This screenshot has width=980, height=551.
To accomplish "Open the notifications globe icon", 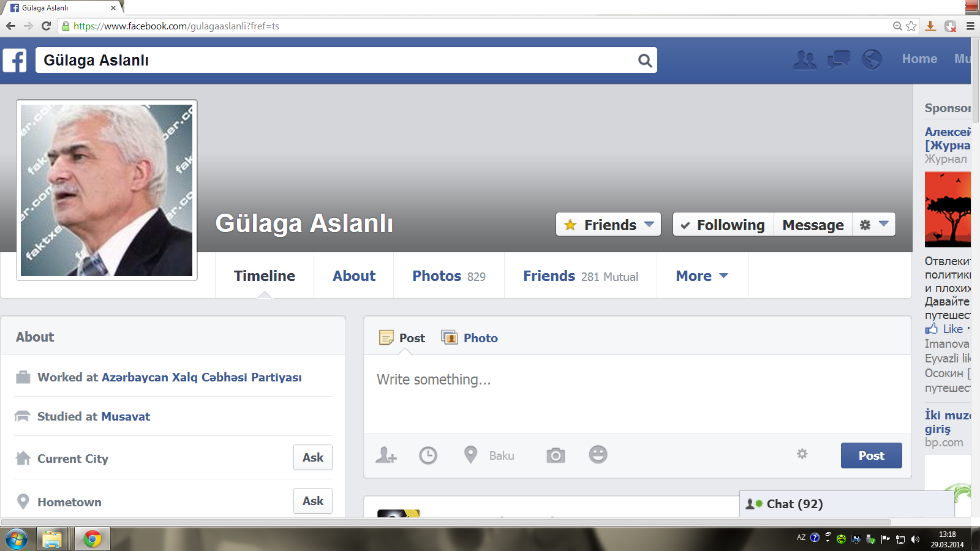I will click(872, 60).
